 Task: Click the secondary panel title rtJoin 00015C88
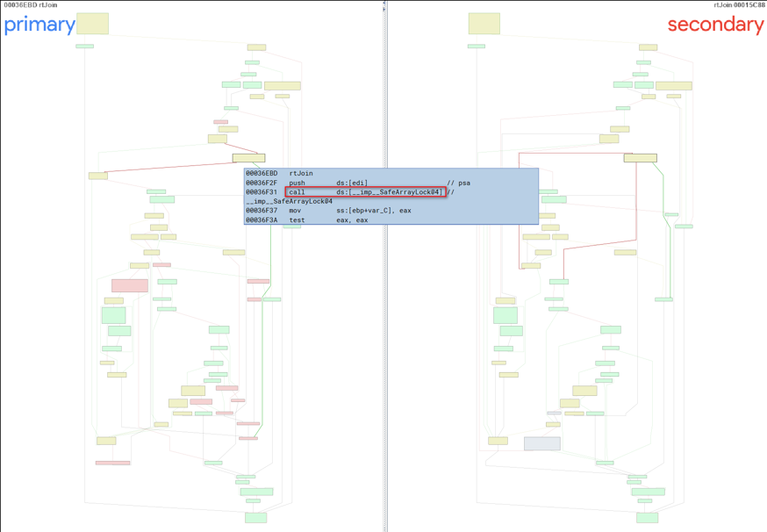click(739, 5)
